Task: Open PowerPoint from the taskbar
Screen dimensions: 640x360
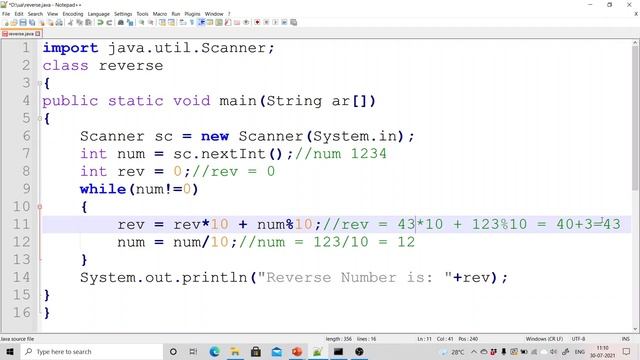Action: 297,351
